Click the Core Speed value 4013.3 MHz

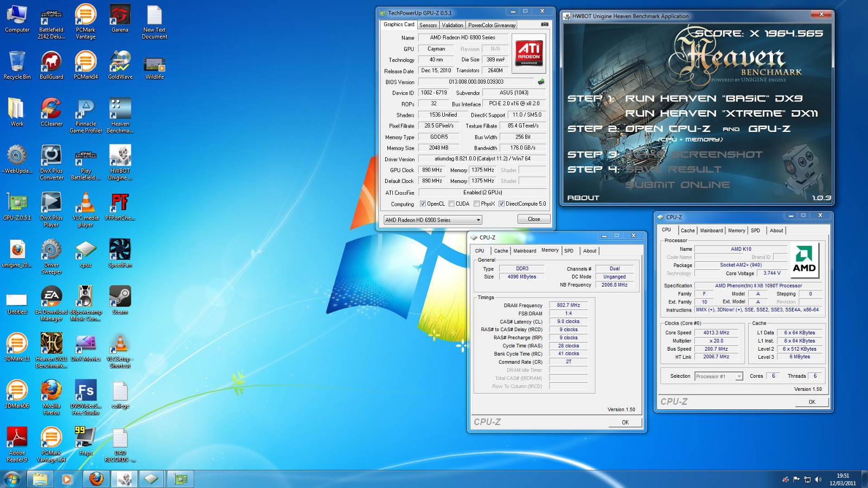click(716, 333)
